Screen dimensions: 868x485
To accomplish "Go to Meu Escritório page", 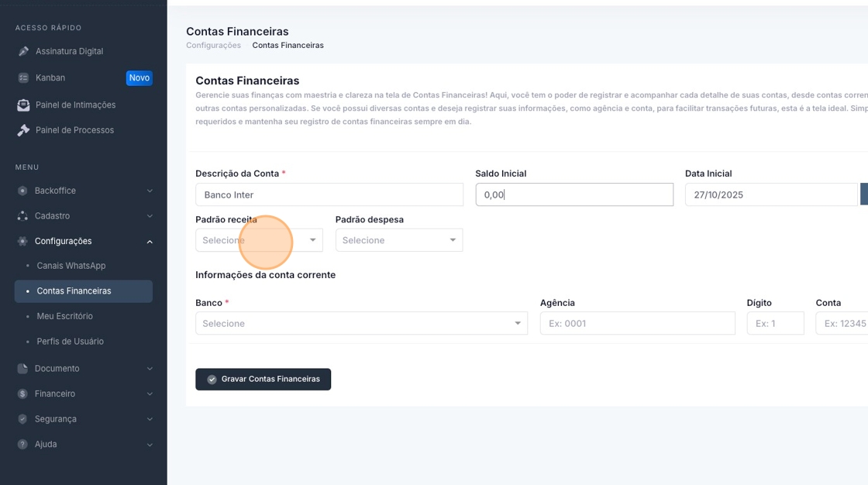I will click(64, 316).
